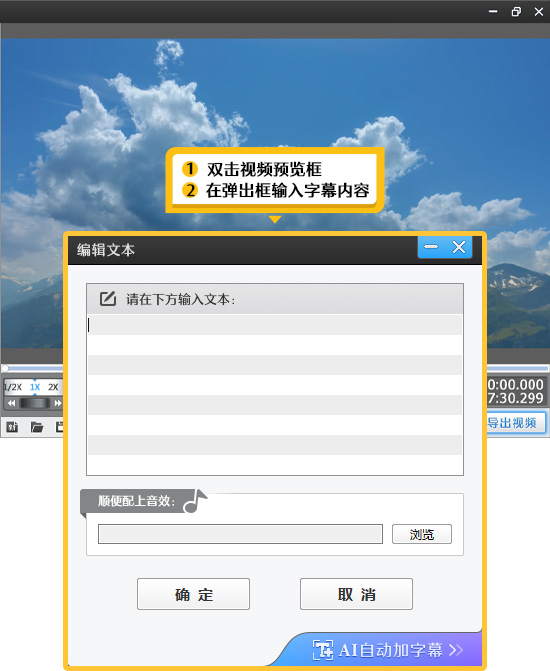Click the edit pencil icon beside text prompt
The width and height of the screenshot is (550, 671).
click(x=108, y=298)
